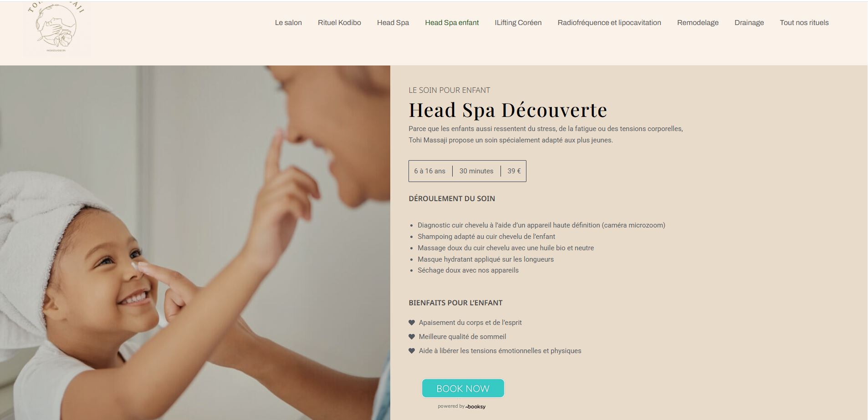Viewport: 868px width, 420px height.
Task: Open the ILifting Coréen menu item
Action: (x=518, y=23)
